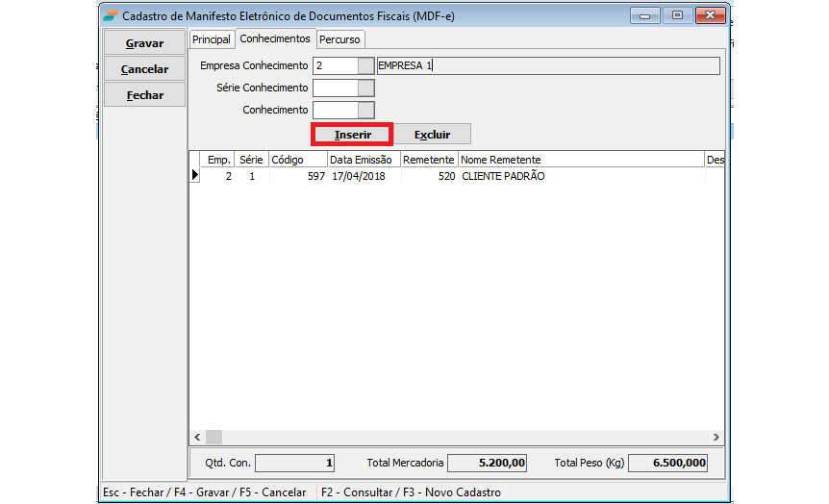Click lookup button beside Empresa Conhecimento field
The image size is (829, 504).
[365, 65]
